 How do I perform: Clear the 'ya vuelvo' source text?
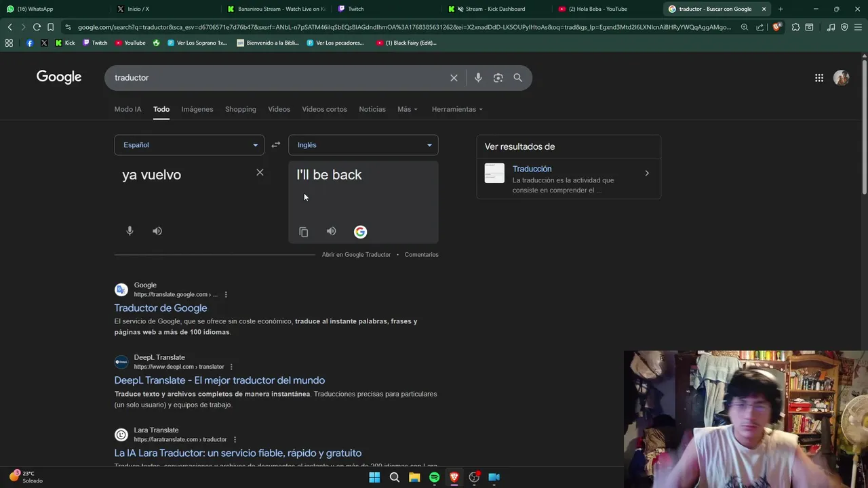260,172
